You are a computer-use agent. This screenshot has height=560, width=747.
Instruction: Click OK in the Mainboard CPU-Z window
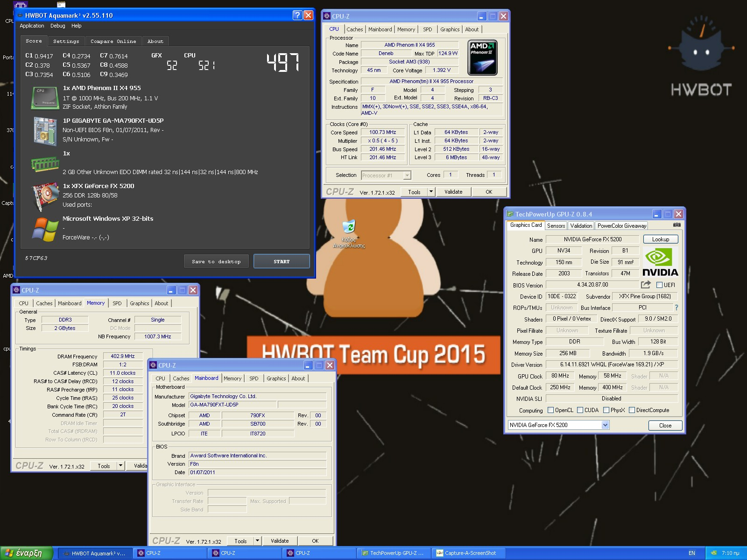tap(315, 541)
